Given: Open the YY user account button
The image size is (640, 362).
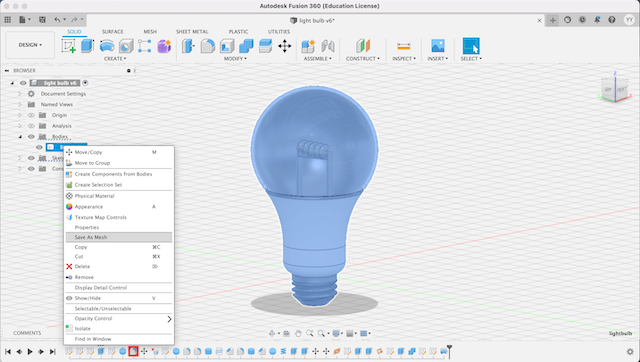Looking at the screenshot, I should (629, 20).
